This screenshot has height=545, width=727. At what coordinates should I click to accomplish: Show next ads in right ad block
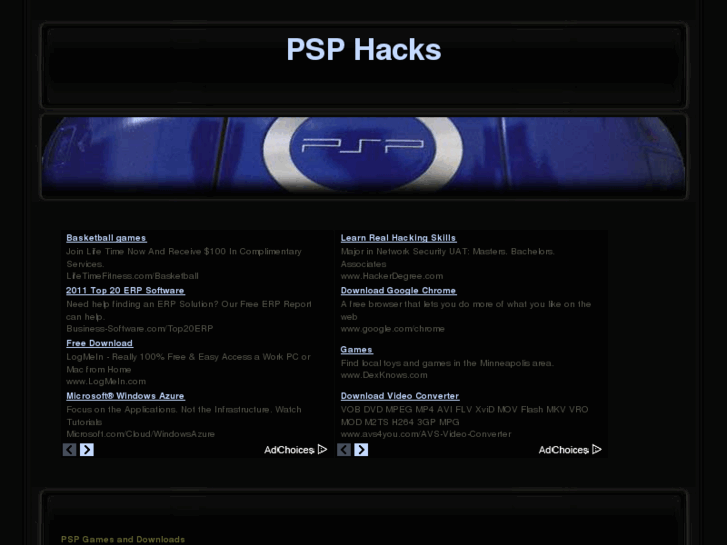(361, 449)
